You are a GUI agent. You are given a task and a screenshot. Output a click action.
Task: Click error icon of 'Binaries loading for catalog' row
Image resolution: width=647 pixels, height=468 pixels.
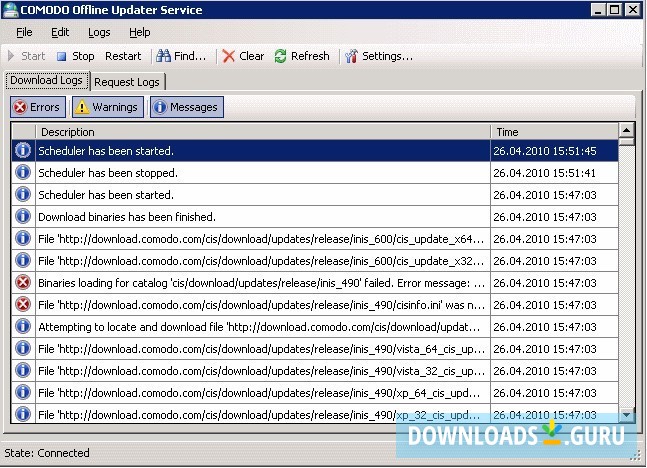[23, 282]
